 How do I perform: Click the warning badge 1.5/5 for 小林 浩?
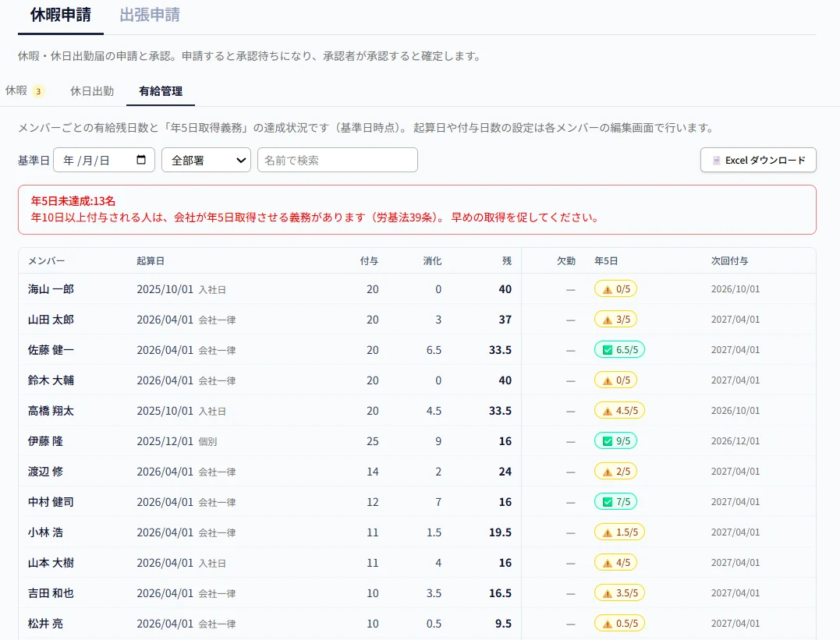pyautogui.click(x=619, y=532)
